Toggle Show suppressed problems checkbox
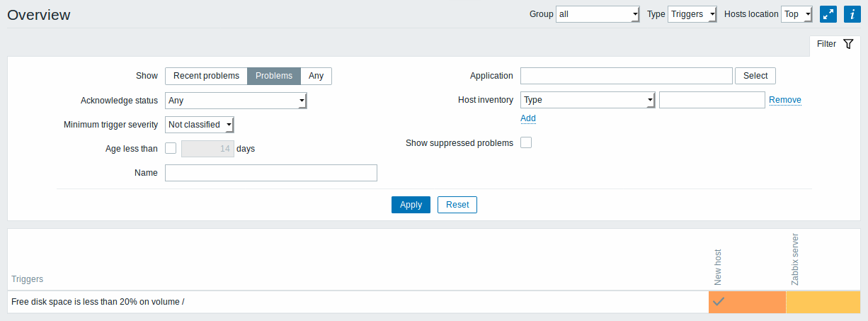Screen dimensions: 868x321 coord(526,142)
